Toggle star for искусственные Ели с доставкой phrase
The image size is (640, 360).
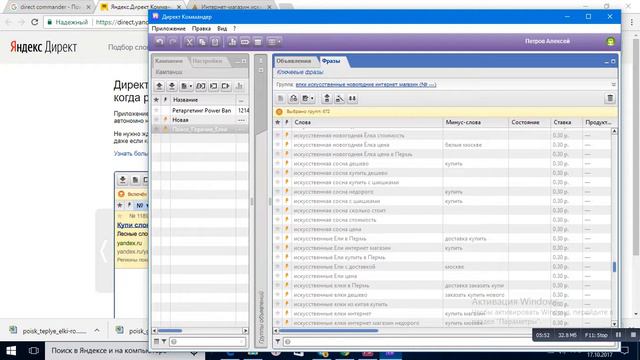pyautogui.click(x=278, y=267)
